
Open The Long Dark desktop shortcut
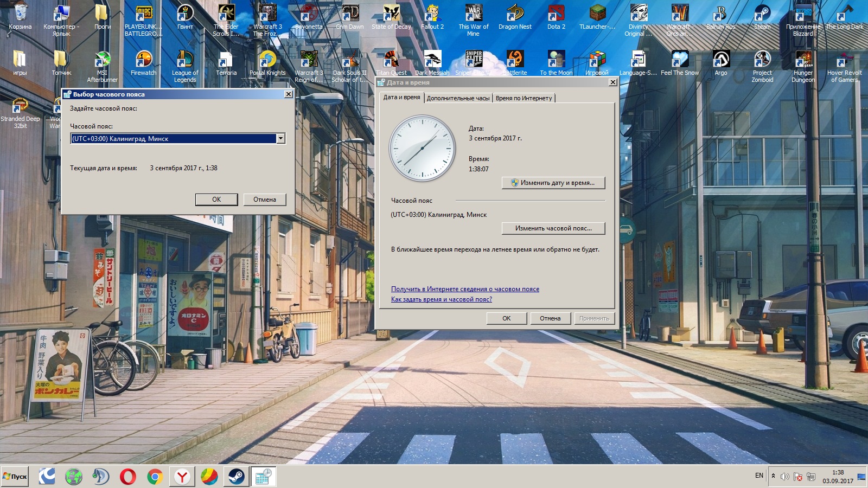pos(845,17)
